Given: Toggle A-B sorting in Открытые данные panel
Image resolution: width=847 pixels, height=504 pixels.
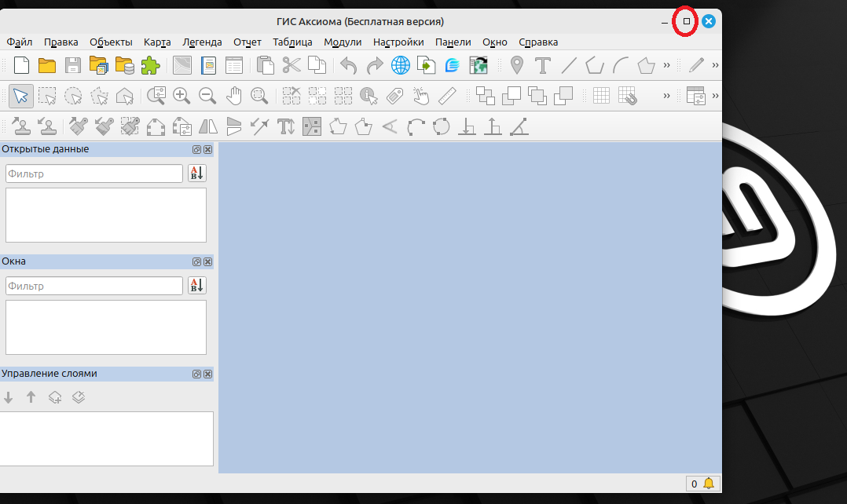Looking at the screenshot, I should (x=196, y=173).
